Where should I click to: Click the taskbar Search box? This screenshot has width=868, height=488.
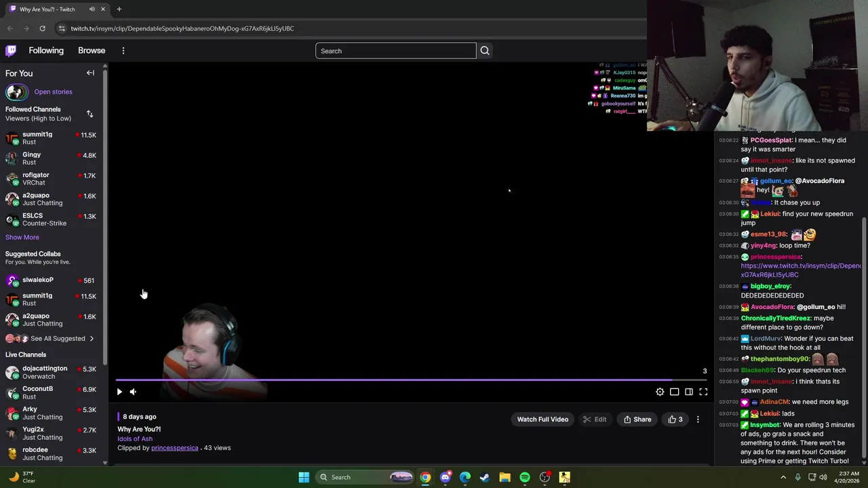tap(365, 477)
